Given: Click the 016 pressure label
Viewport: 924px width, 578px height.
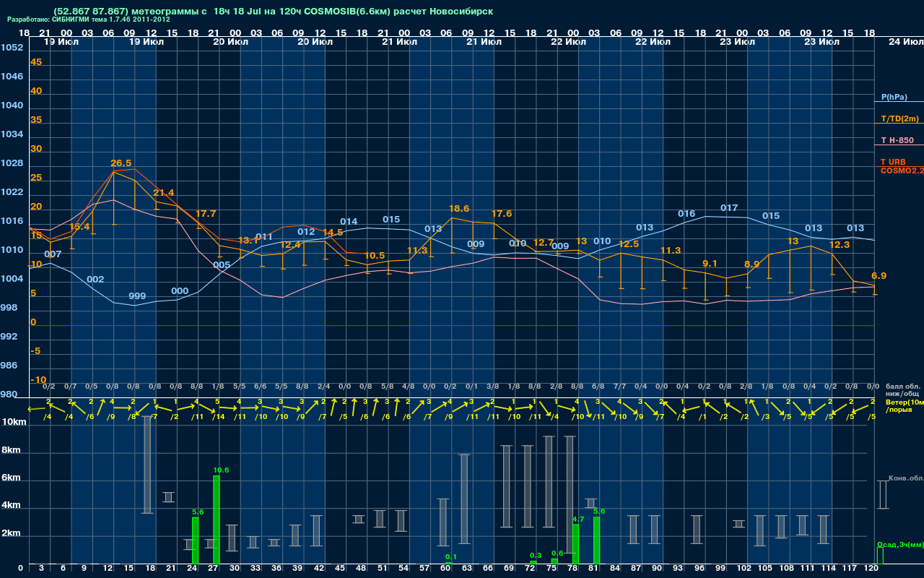Looking at the screenshot, I should [687, 214].
